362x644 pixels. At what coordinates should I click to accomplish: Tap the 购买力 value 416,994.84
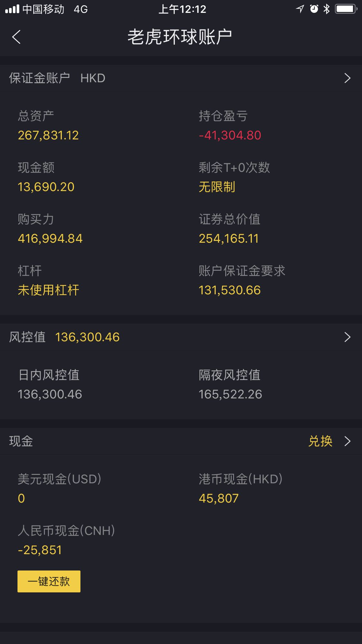[50, 239]
